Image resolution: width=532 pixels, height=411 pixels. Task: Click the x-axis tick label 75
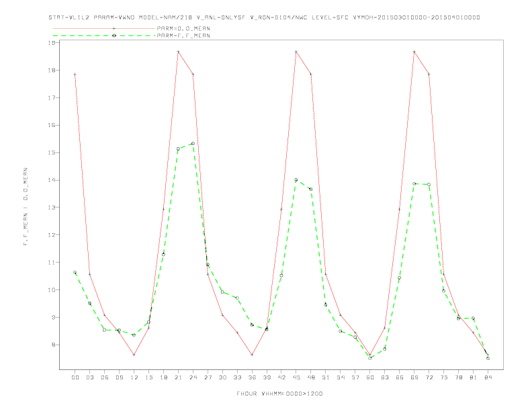[x=444, y=377]
